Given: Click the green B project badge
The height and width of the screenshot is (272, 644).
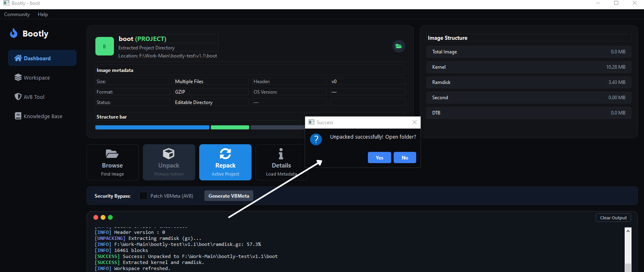Looking at the screenshot, I should click(x=105, y=46).
